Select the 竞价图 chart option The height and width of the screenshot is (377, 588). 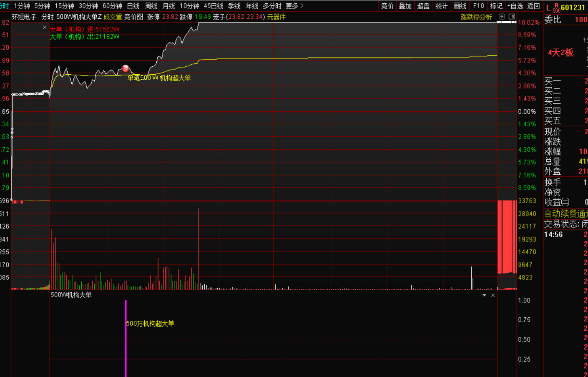click(133, 17)
